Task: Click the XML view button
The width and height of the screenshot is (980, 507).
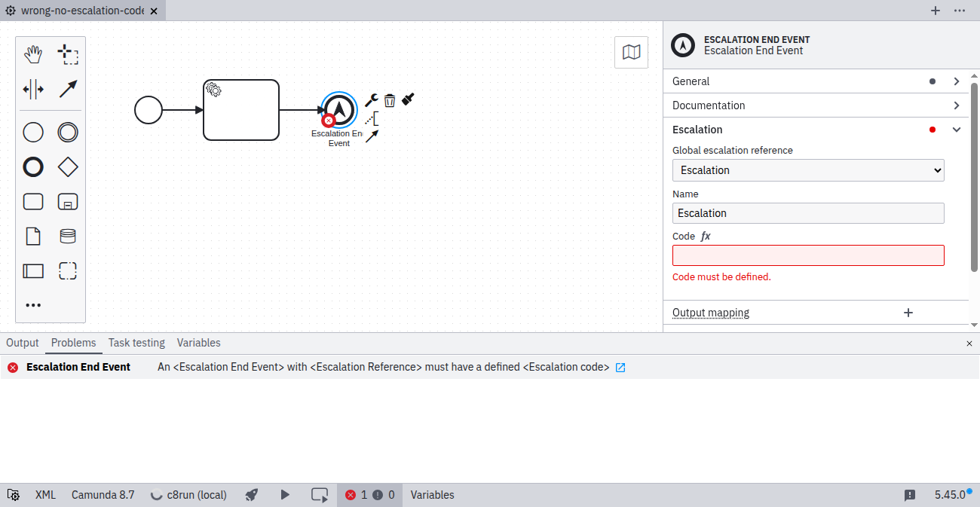Action: [x=45, y=495]
